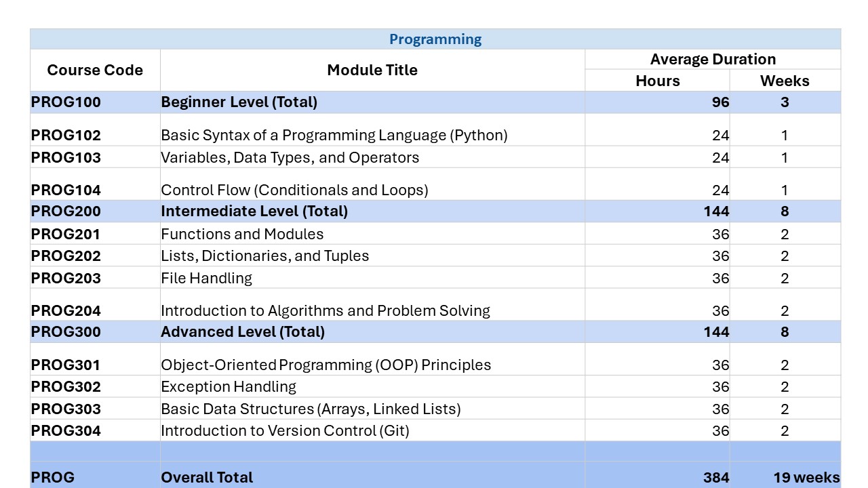The width and height of the screenshot is (868, 488).
Task: Select the Advanced Level (Total) cell
Action: point(243,332)
